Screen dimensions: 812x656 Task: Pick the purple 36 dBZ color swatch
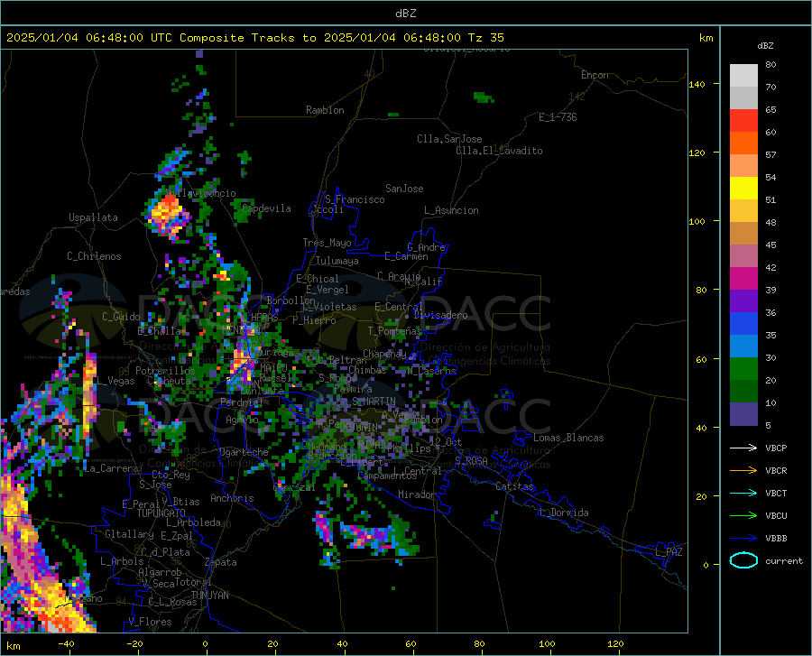tap(743, 301)
